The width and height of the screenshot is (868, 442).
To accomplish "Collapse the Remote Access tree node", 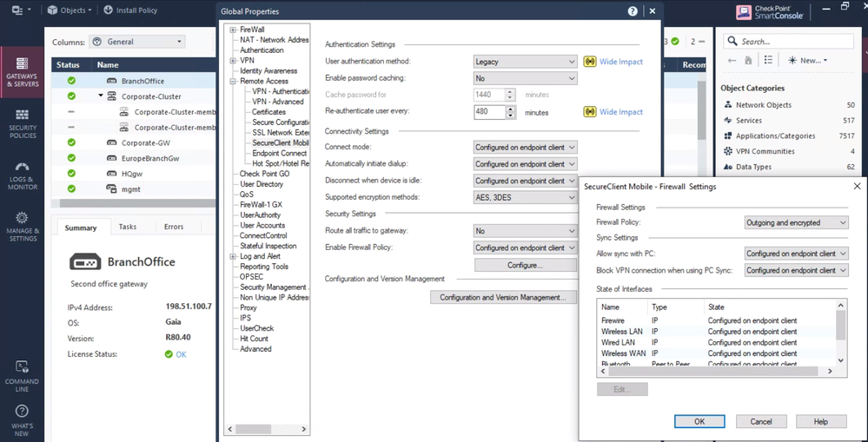I will (x=233, y=81).
